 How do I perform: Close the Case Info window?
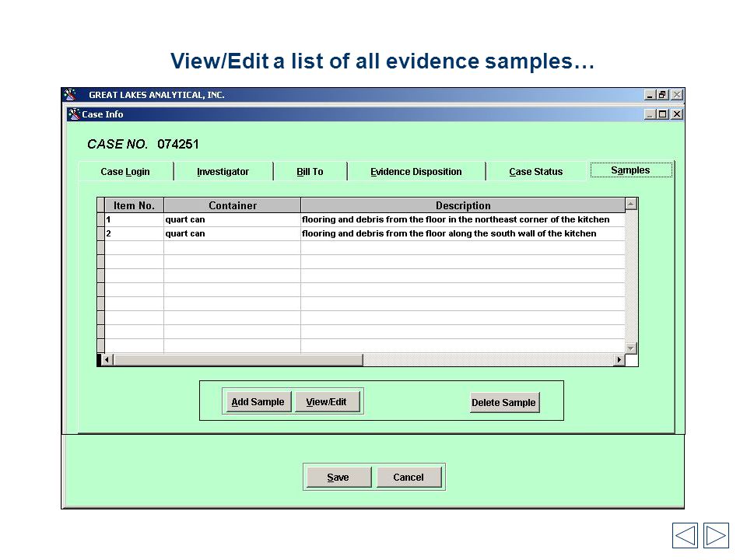676,114
